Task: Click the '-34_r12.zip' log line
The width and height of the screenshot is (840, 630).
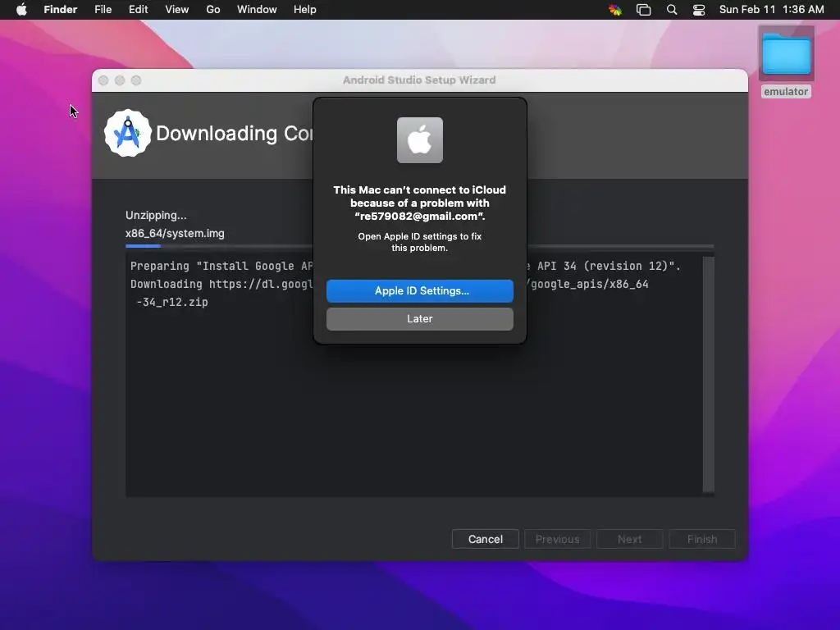Action: (x=171, y=302)
